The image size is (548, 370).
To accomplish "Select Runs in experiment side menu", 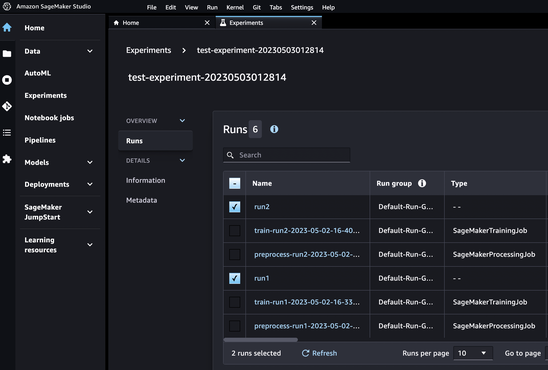I will click(x=156, y=141).
